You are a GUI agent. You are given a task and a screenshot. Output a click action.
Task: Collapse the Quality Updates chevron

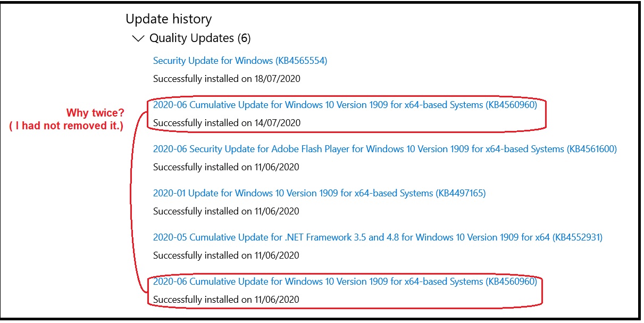click(x=138, y=38)
